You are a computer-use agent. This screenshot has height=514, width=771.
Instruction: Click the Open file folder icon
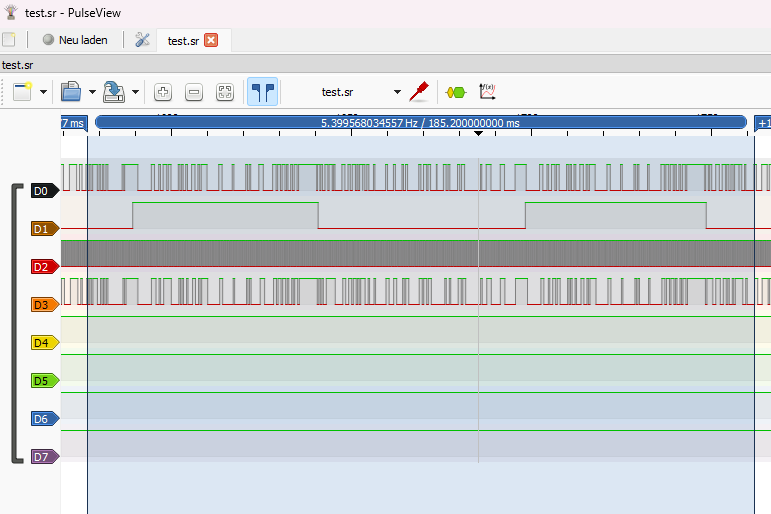click(x=71, y=92)
